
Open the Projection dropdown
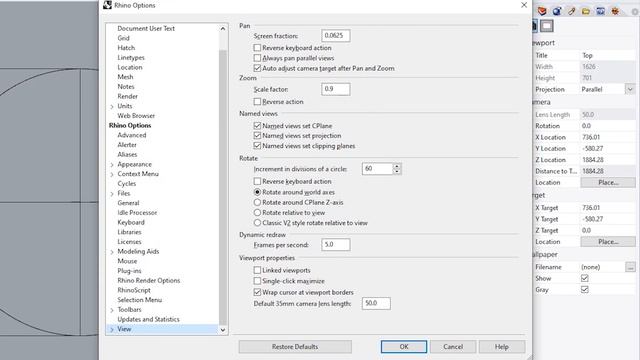pos(630,89)
